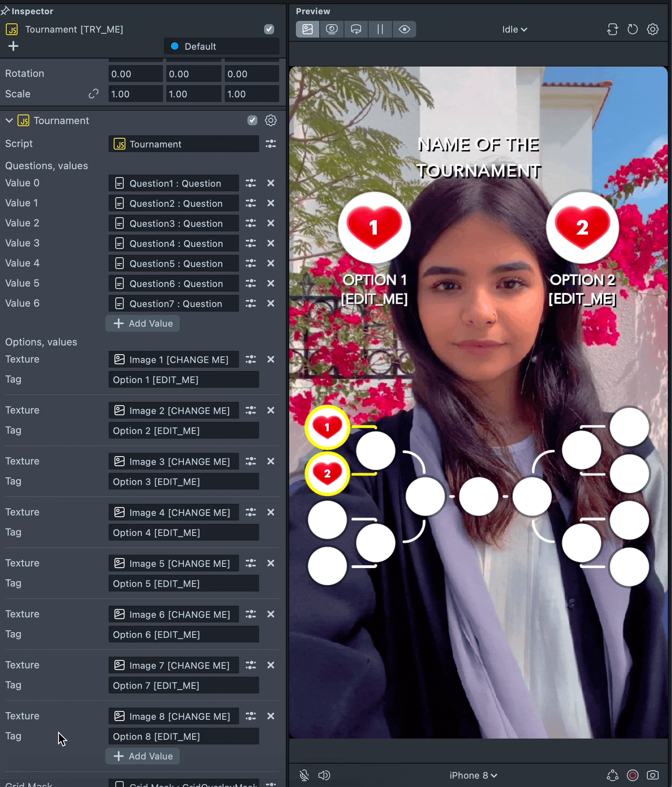Take a snapshot with the camera icon

[x=652, y=775]
